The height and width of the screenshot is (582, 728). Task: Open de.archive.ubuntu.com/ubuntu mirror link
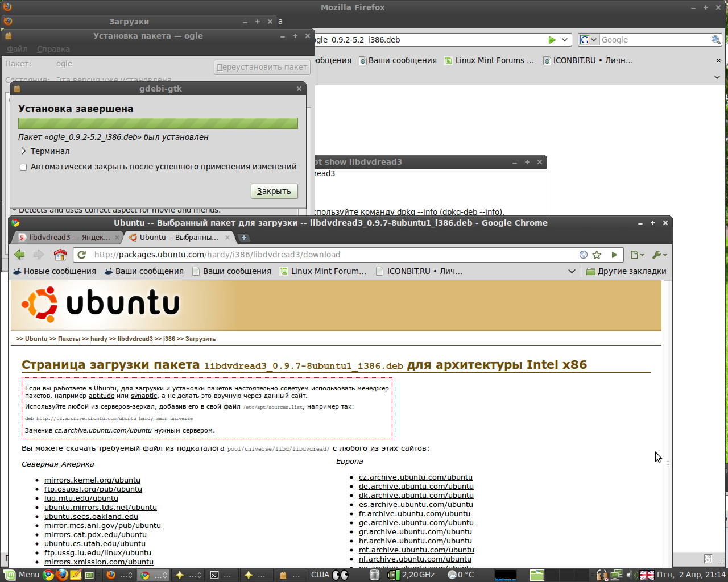pos(416,487)
